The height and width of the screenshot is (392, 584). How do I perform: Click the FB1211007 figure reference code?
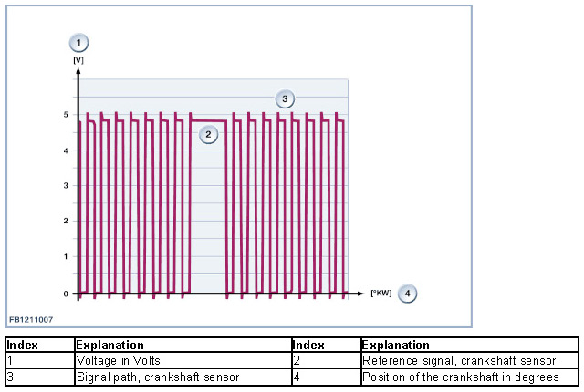(x=32, y=320)
